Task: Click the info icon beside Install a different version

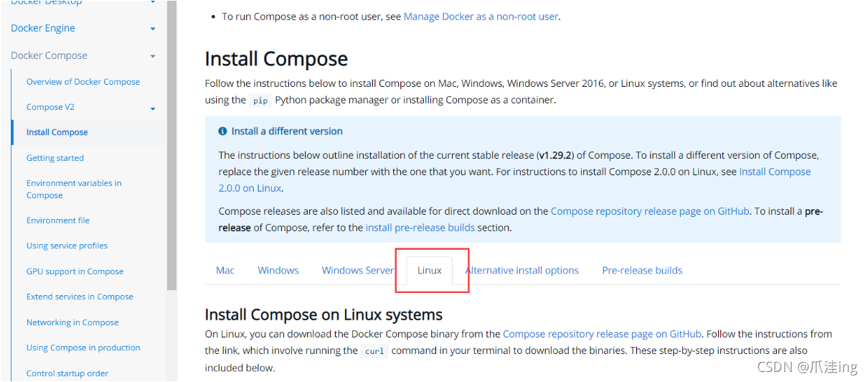Action: coord(222,131)
